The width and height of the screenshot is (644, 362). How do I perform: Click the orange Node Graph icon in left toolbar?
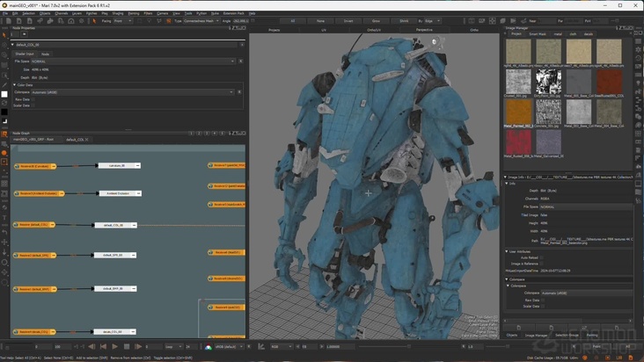(4, 134)
